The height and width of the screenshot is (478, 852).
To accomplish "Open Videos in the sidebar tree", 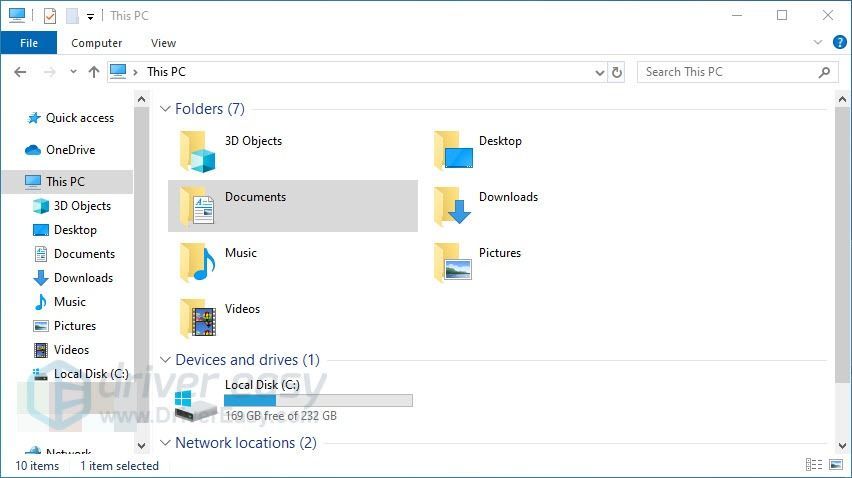I will click(71, 349).
